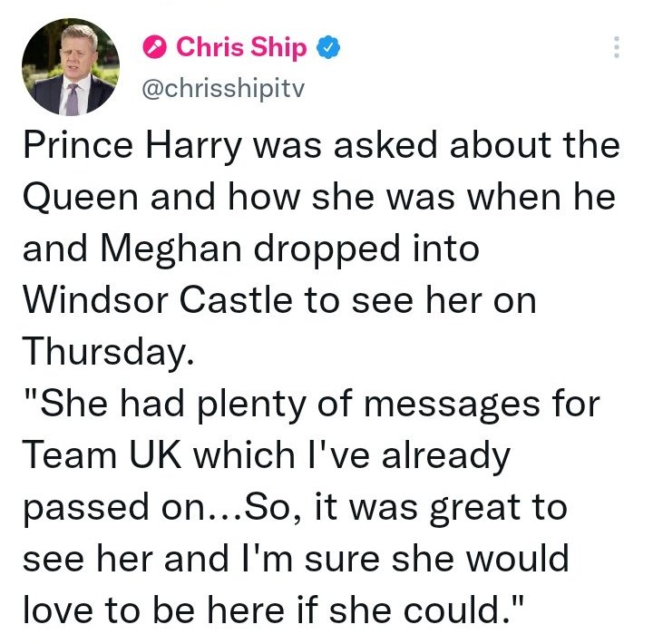Viewport: 653px width, 644px height.
Task: Click the Chris Ship display name
Action: pyautogui.click(x=241, y=47)
